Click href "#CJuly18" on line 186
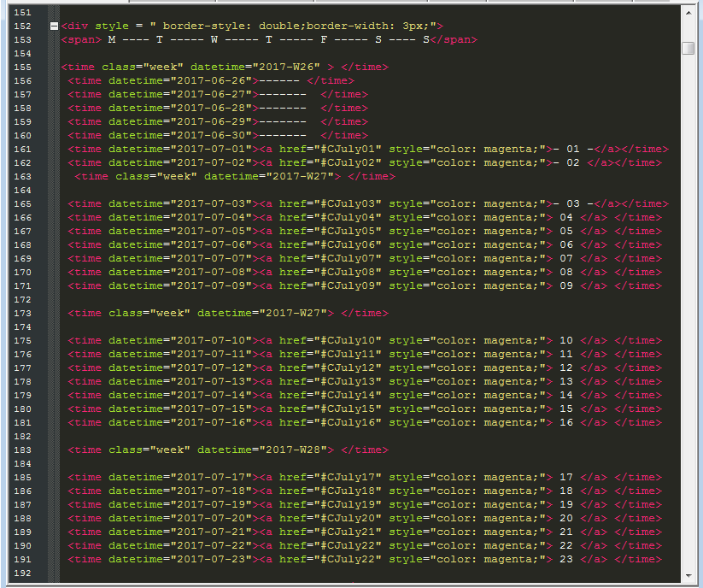The image size is (703, 588). pos(348,491)
